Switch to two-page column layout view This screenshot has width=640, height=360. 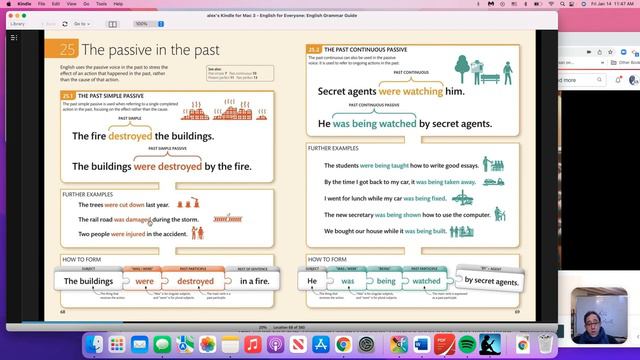pos(112,24)
